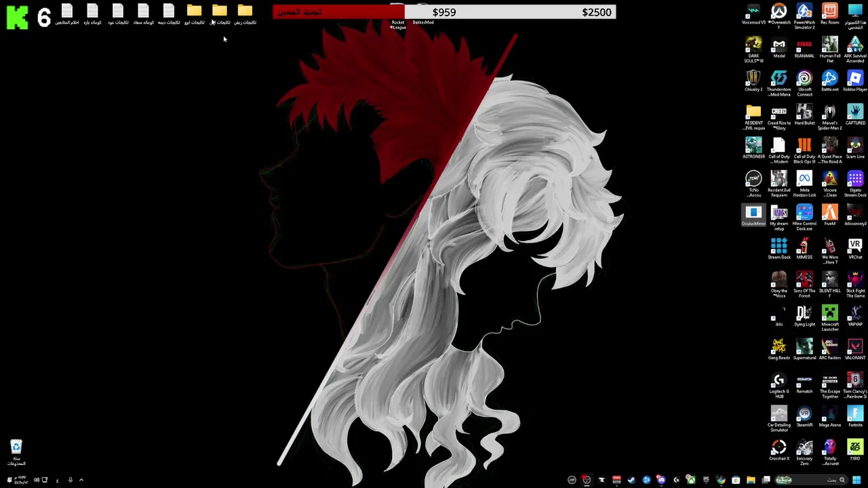Open the Windows Start button
Screen dimensions: 868x488
tap(856, 480)
